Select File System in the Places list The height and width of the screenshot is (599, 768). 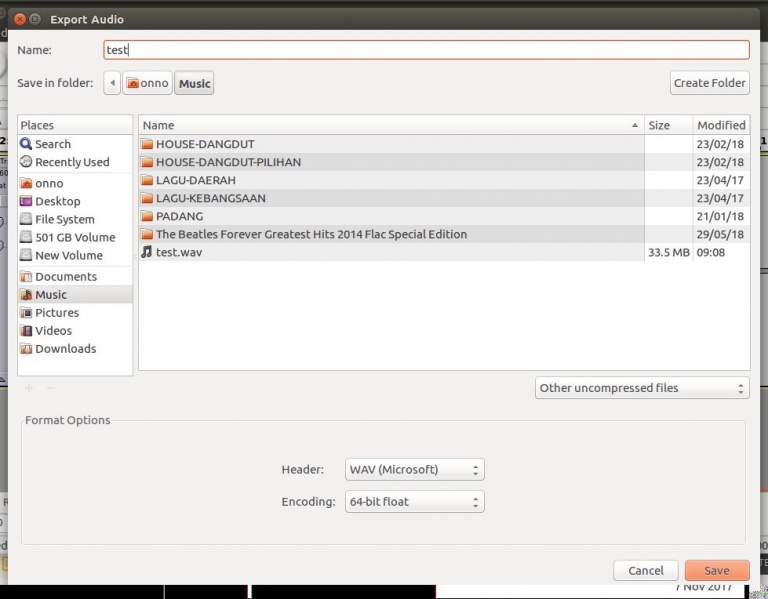click(64, 219)
